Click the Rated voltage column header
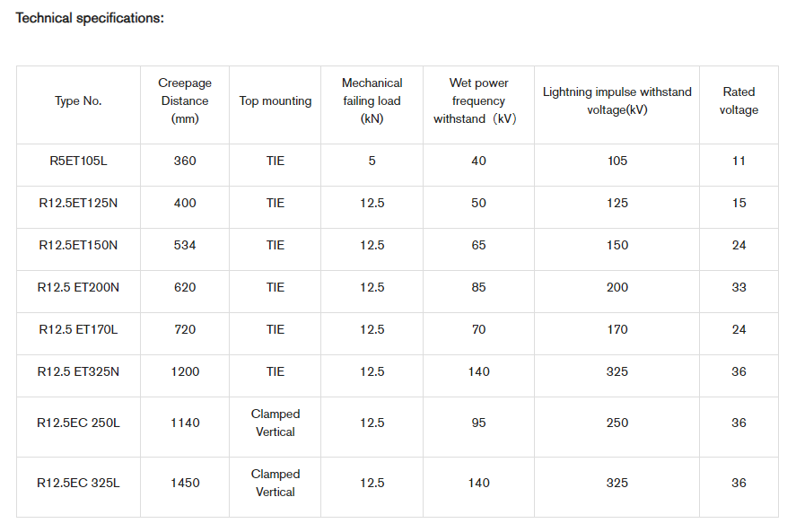Image resolution: width=796 pixels, height=532 pixels. point(739,100)
